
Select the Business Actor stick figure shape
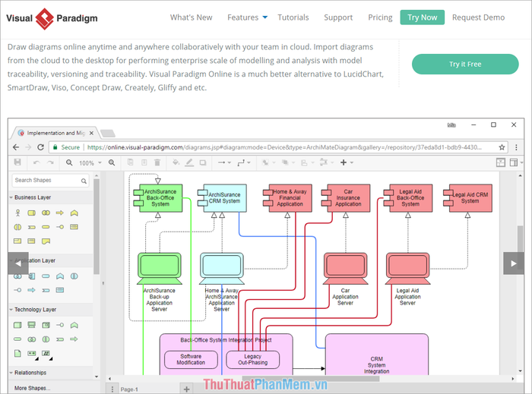(17, 213)
